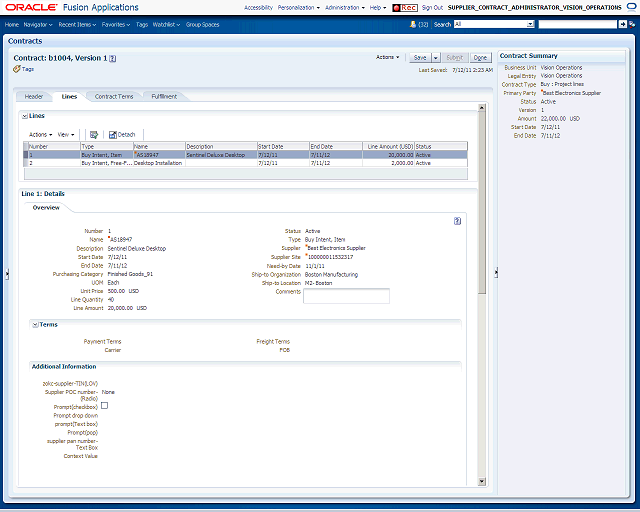Image resolution: width=640 pixels, height=512 pixels.
Task: Click the Detach icon in Lines toolbar
Action: pos(113,135)
